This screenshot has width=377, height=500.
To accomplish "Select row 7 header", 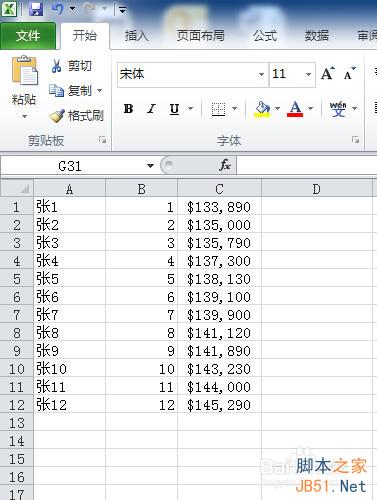I will click(x=17, y=315).
